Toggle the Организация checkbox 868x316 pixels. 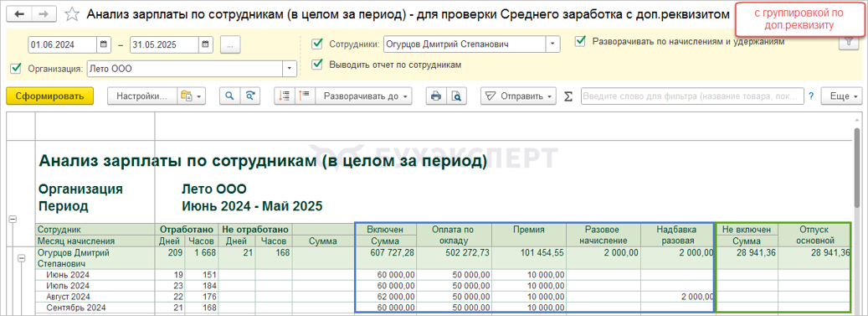point(16,69)
